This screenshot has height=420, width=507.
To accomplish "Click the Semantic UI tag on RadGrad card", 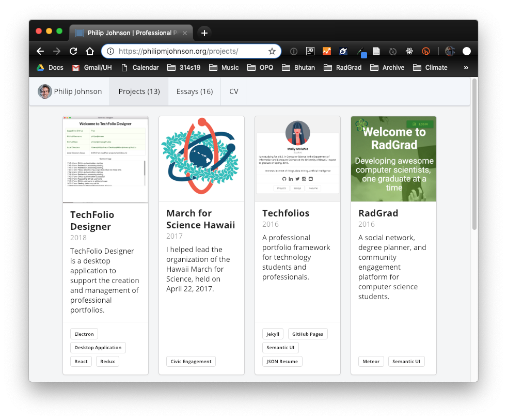I will tap(406, 362).
